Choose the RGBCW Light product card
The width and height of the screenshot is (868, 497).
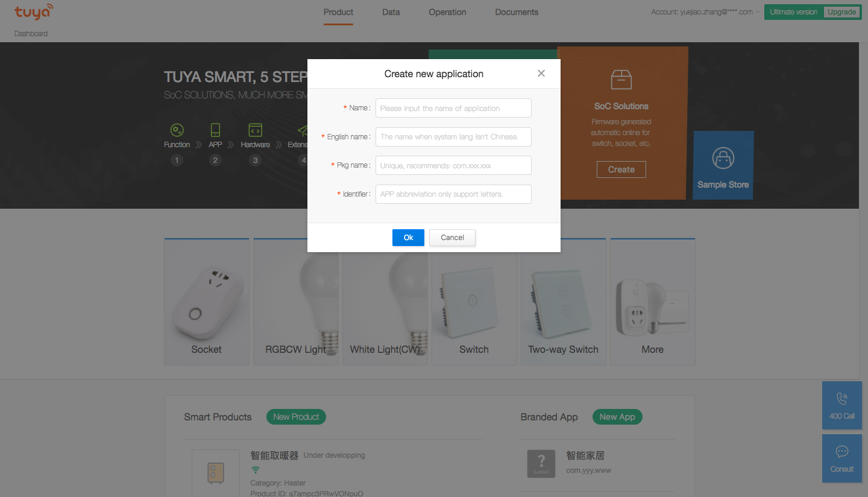pyautogui.click(x=296, y=302)
